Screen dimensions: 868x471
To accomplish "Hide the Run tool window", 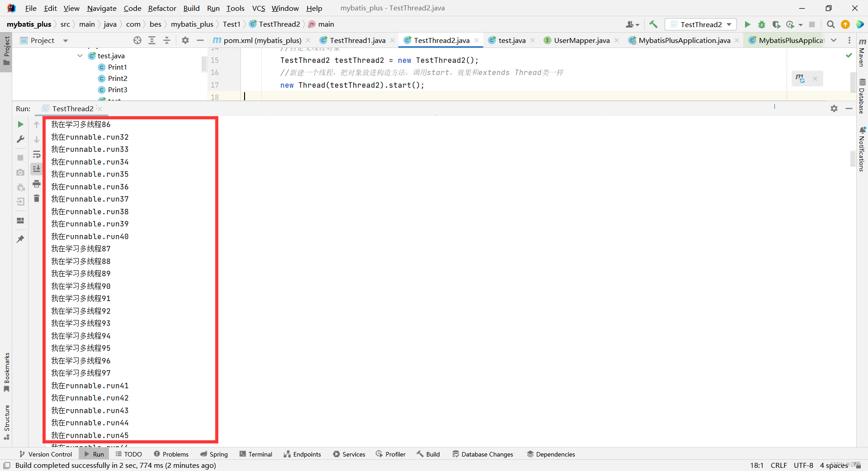I will (849, 108).
